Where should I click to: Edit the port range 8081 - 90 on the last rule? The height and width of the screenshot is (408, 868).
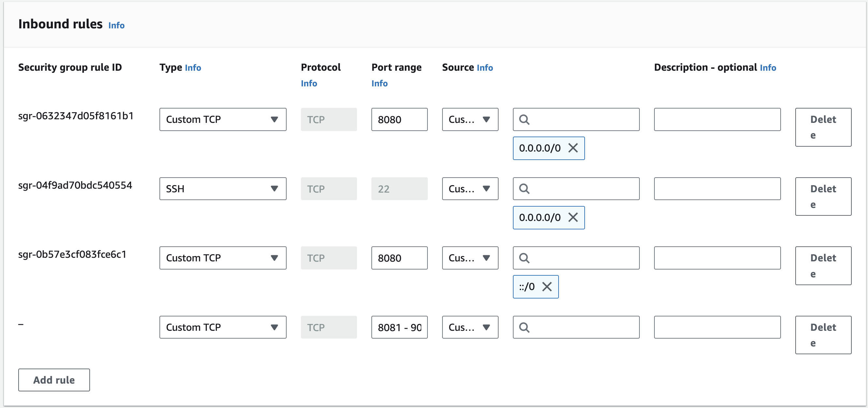click(399, 327)
